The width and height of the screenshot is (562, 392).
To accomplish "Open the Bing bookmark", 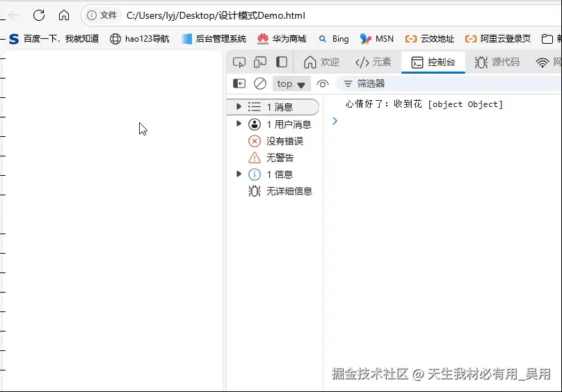I will tap(334, 39).
